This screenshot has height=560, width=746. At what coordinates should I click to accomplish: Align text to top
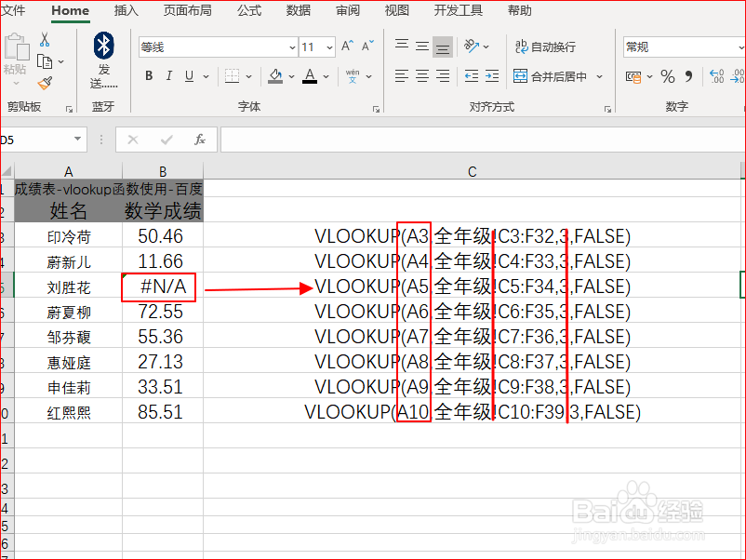click(402, 46)
